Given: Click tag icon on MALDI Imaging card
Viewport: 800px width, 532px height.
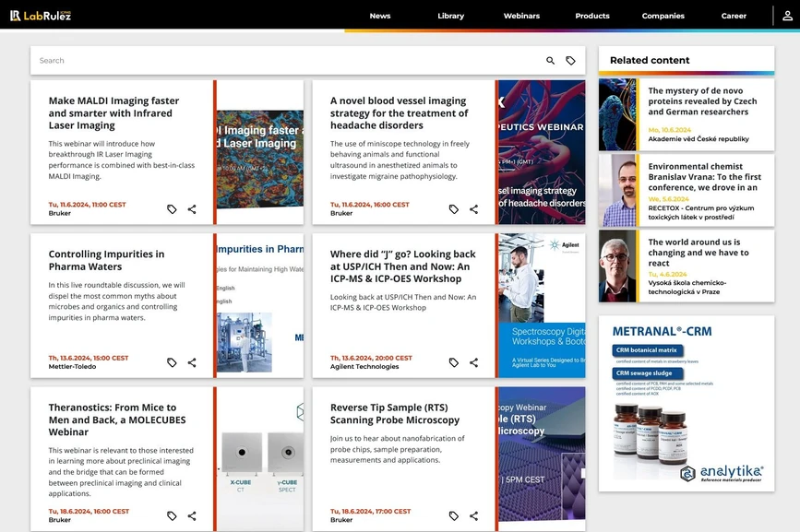Looking at the screenshot, I should [x=172, y=209].
